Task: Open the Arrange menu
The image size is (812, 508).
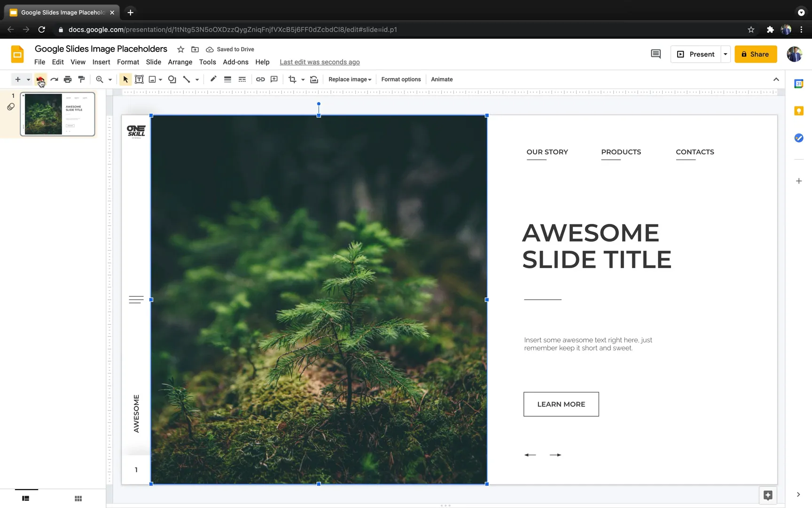Action: (180, 62)
